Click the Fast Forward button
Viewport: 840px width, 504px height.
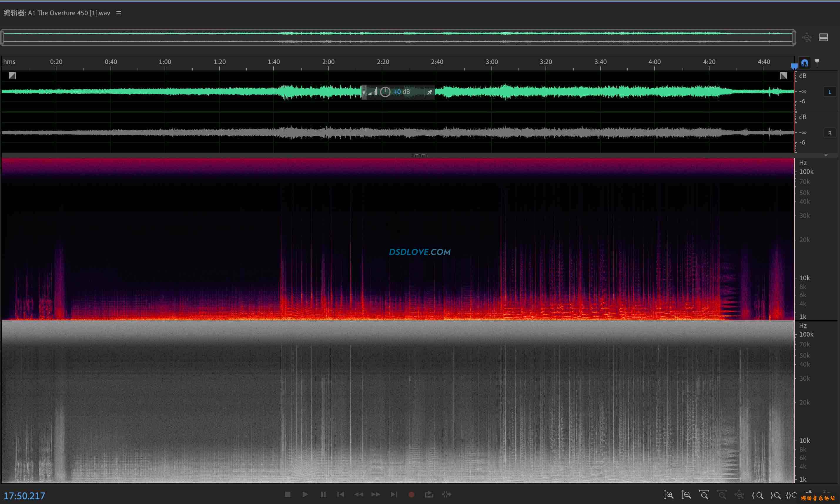tap(376, 495)
